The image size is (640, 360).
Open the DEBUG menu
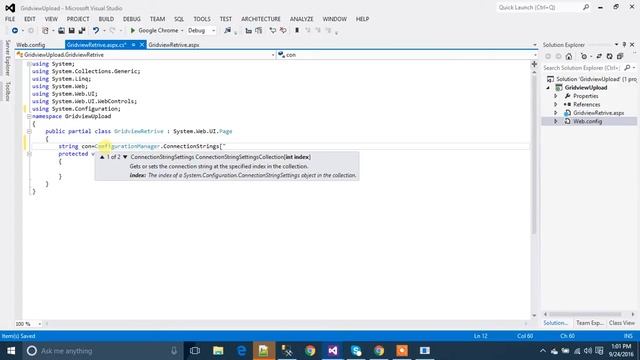tap(131, 19)
